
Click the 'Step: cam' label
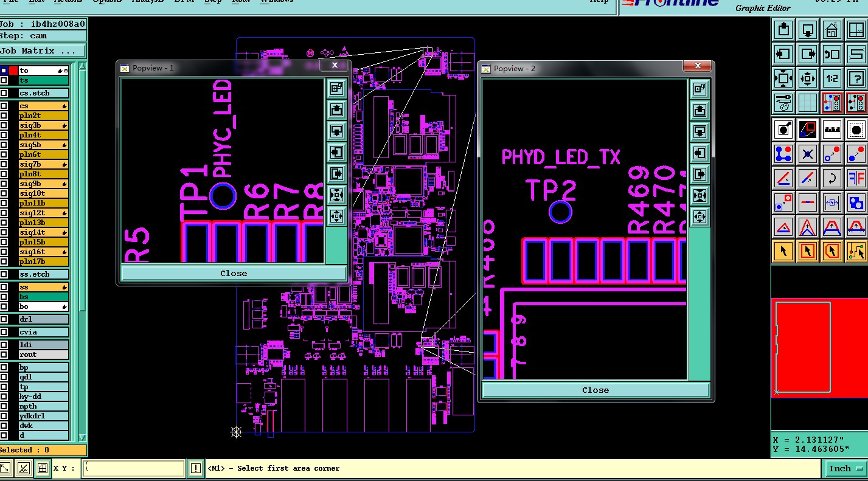[x=23, y=36]
